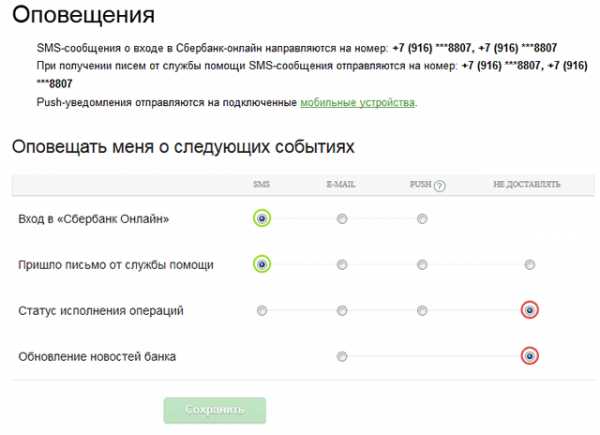
Task: Click the PUSH help question mark icon
Action: [440, 185]
